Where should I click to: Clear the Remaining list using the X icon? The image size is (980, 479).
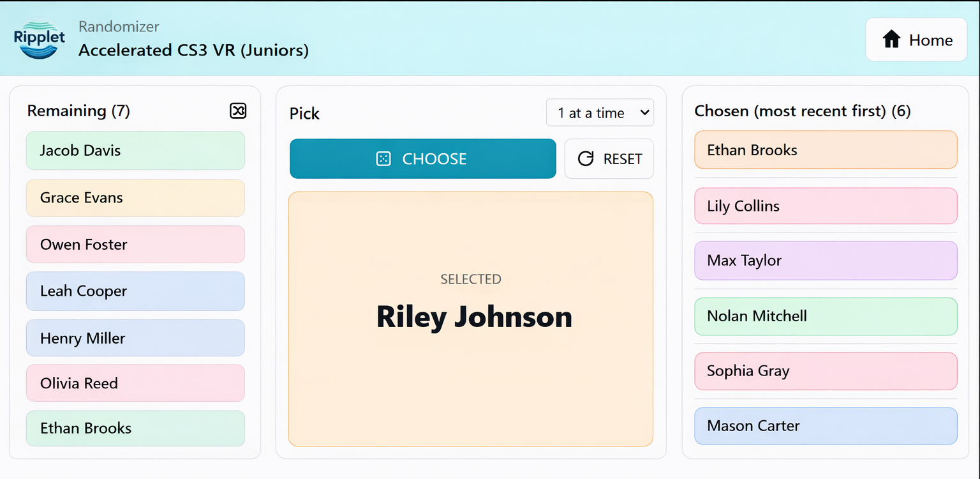pos(237,110)
